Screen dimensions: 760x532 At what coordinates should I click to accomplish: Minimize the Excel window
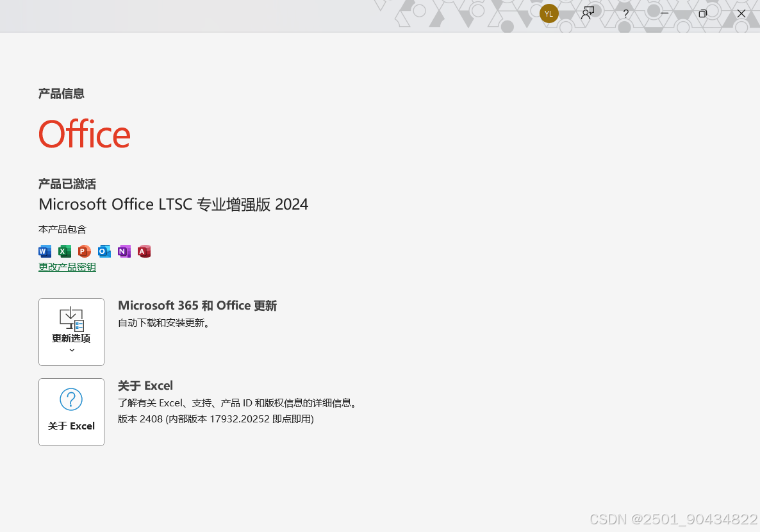664,13
